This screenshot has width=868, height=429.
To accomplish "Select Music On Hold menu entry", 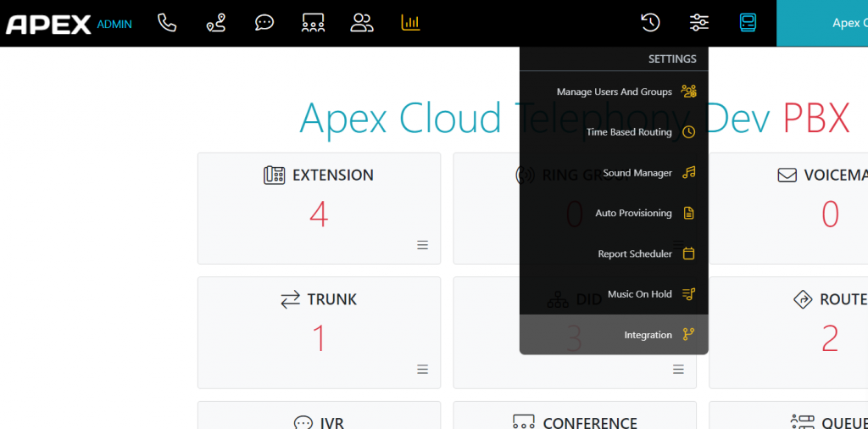I will click(614, 294).
